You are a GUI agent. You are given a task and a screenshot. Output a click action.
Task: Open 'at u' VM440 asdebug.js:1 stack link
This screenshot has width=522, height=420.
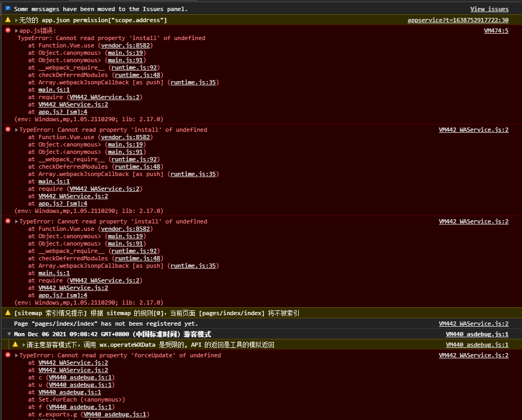(x=80, y=385)
